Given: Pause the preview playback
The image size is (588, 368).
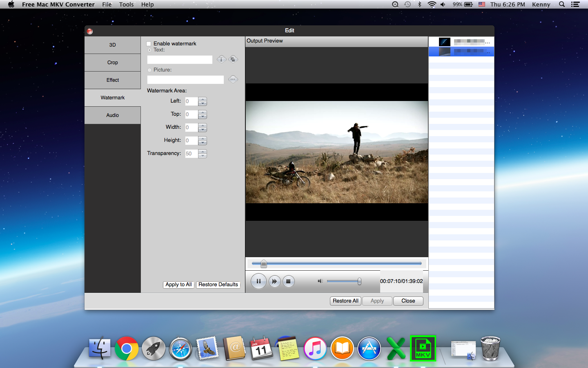Looking at the screenshot, I should [x=258, y=281].
